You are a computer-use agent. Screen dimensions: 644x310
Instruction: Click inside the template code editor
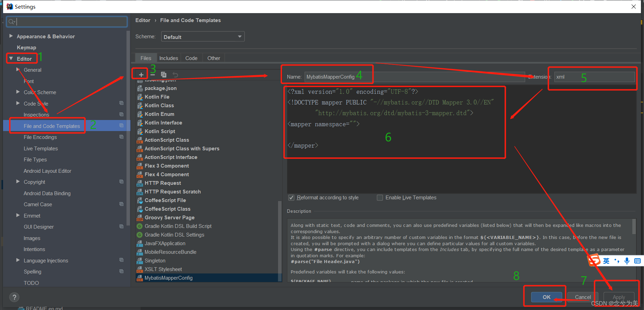coord(461,139)
